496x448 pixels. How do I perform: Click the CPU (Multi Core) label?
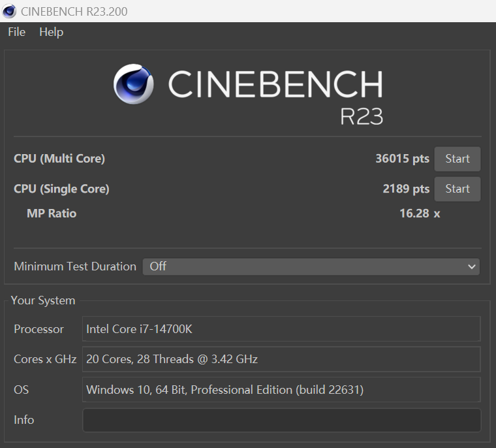coord(59,159)
